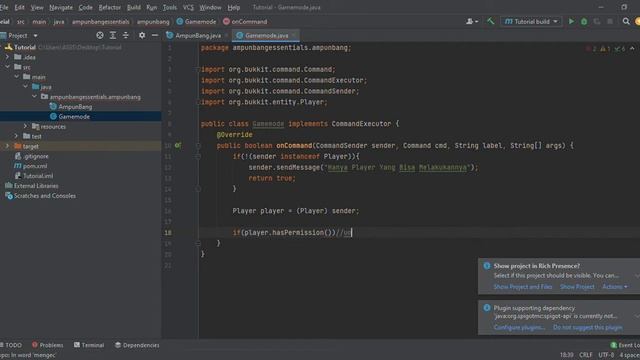Collapse the main folder
Image resolution: width=640 pixels, height=360 pixels.
pos(16,77)
